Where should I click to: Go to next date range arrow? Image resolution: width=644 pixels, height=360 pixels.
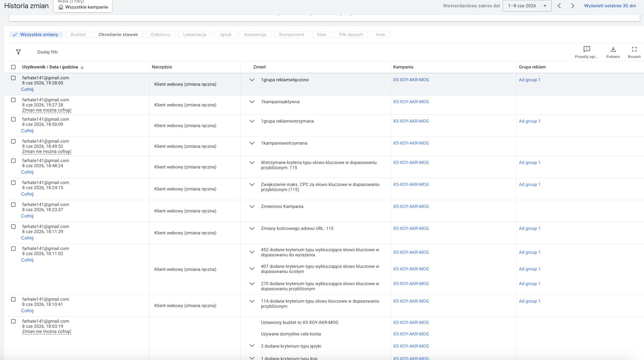coord(572,6)
